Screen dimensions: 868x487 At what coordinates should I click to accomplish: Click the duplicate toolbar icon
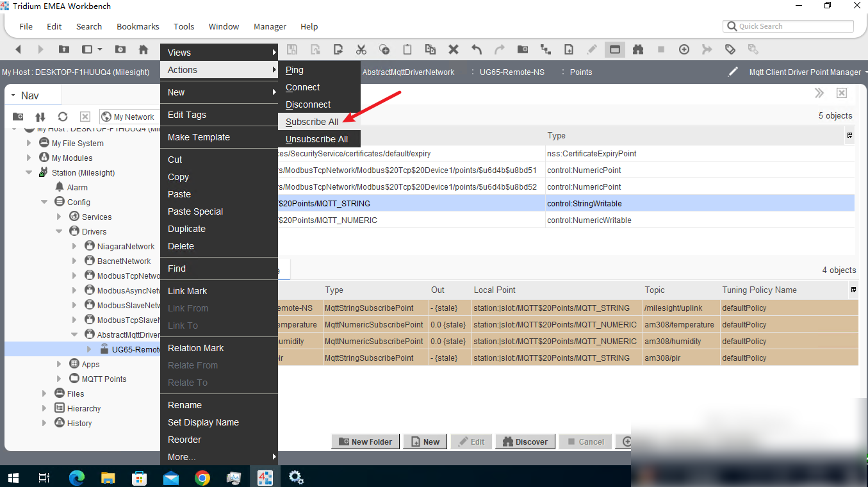click(430, 49)
